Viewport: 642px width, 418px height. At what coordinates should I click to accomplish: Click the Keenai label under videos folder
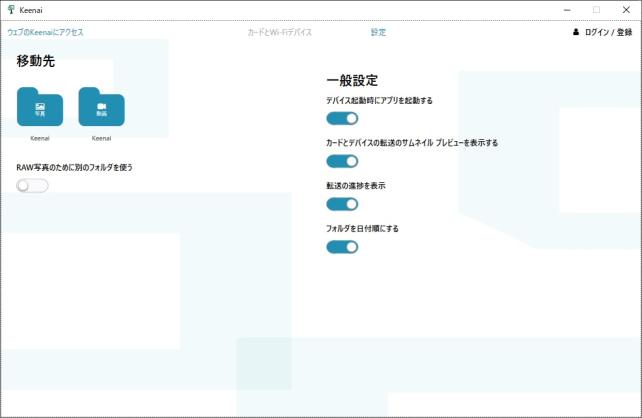coord(102,138)
